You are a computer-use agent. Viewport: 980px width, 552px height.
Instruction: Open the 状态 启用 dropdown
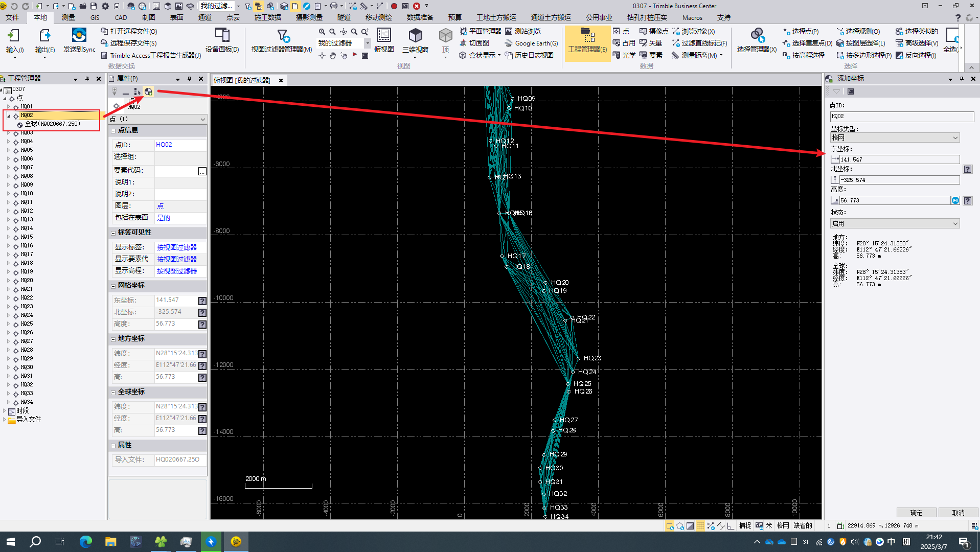coord(895,224)
